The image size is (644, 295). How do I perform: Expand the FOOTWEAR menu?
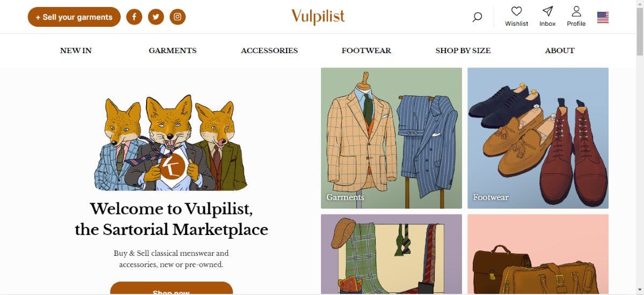pyautogui.click(x=366, y=50)
